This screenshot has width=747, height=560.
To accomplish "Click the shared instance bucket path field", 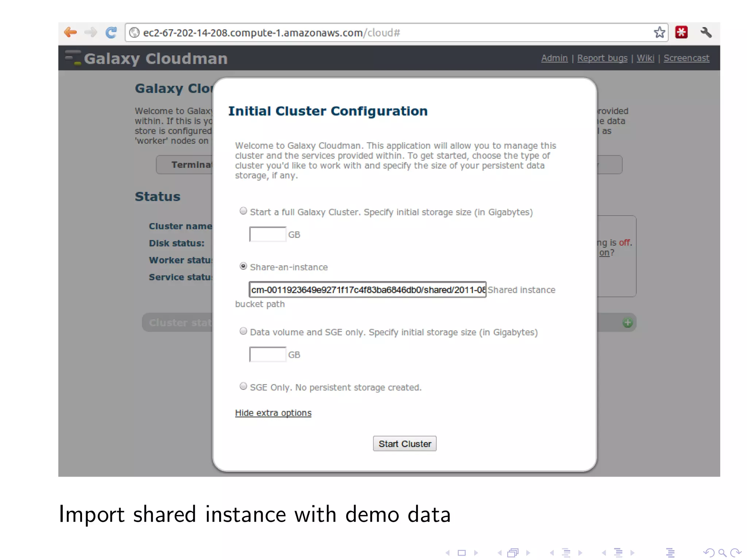I will pos(368,289).
